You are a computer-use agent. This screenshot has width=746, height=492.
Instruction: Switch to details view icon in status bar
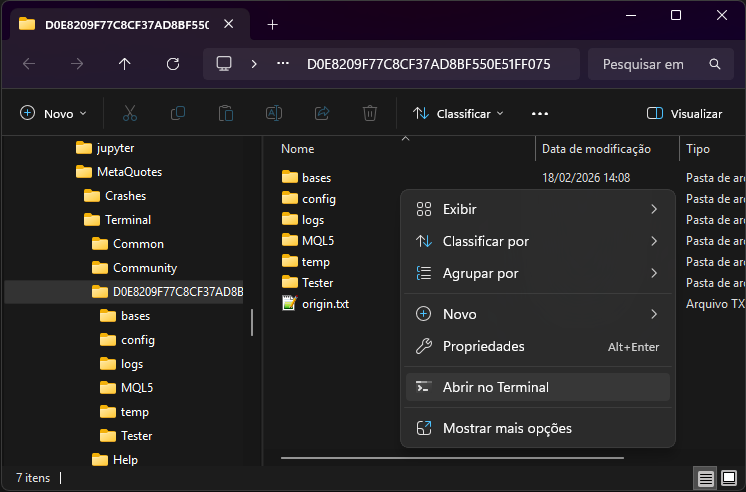[706, 478]
